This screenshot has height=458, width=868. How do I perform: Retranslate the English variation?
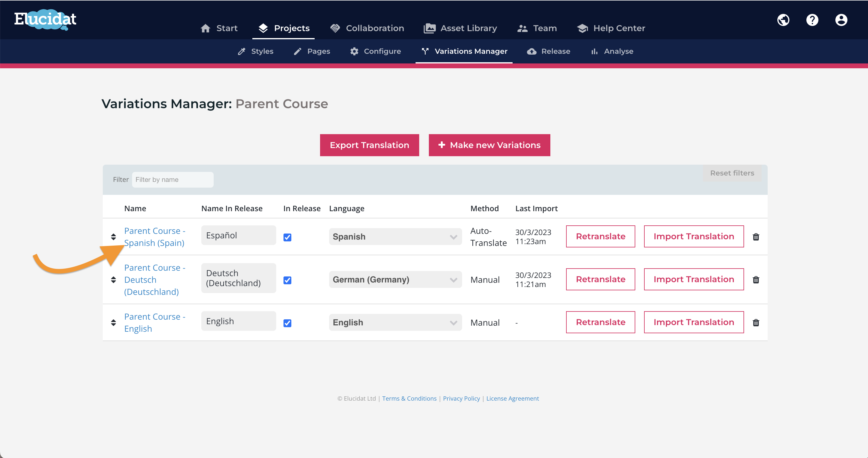[601, 322]
